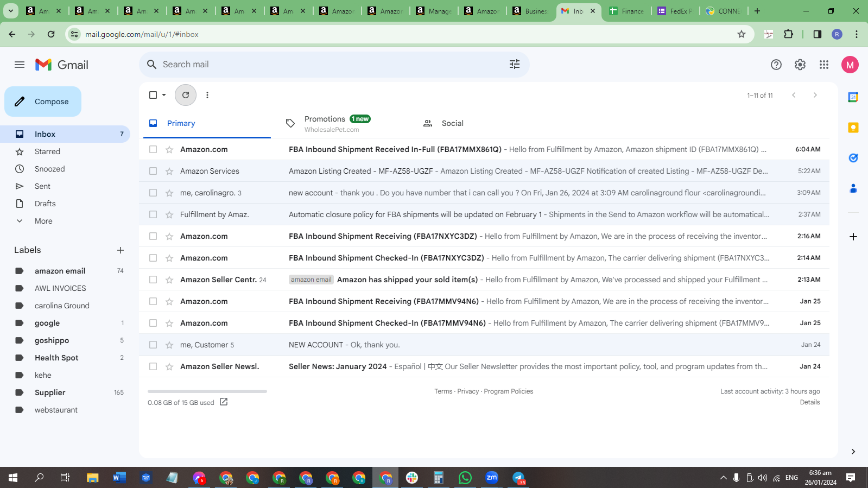Switch to the Primary tab
This screenshot has height=488, width=868.
click(x=207, y=123)
